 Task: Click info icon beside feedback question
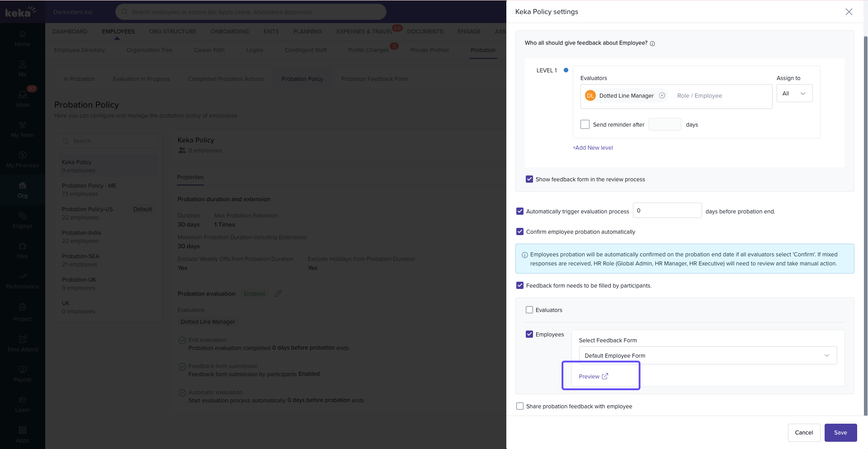[652, 43]
